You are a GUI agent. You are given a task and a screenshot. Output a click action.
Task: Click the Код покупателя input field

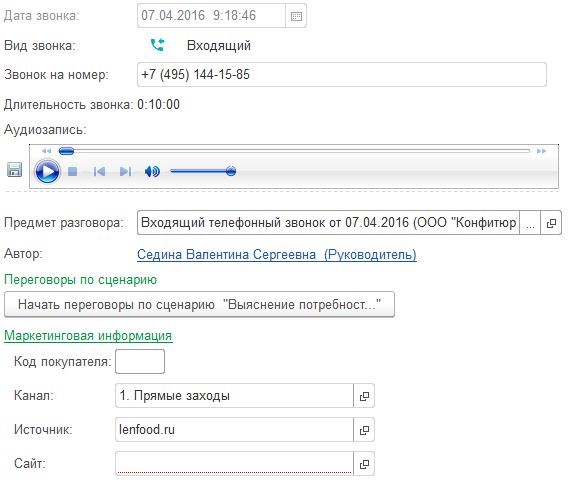click(140, 361)
